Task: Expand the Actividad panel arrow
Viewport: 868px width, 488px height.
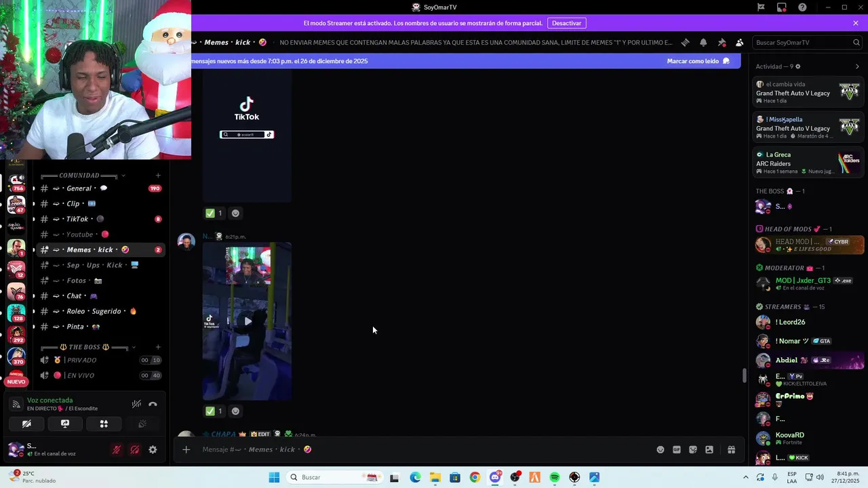Action: click(x=857, y=66)
